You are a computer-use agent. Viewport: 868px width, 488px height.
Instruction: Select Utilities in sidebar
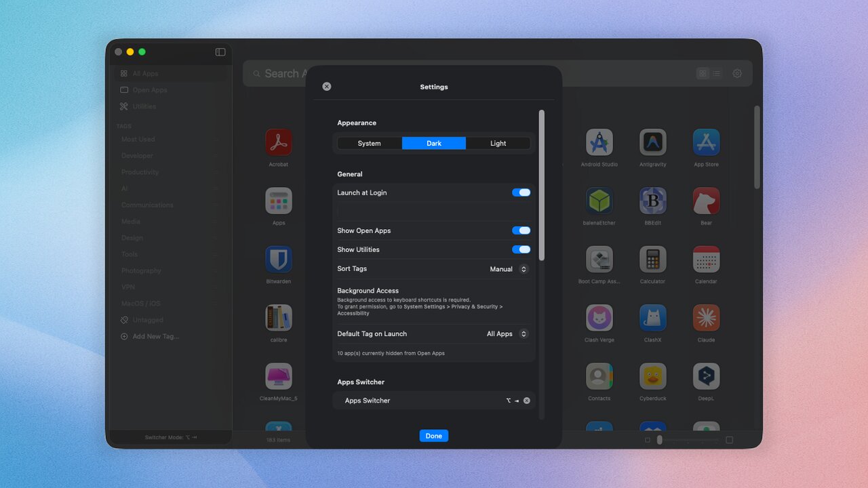(170, 106)
